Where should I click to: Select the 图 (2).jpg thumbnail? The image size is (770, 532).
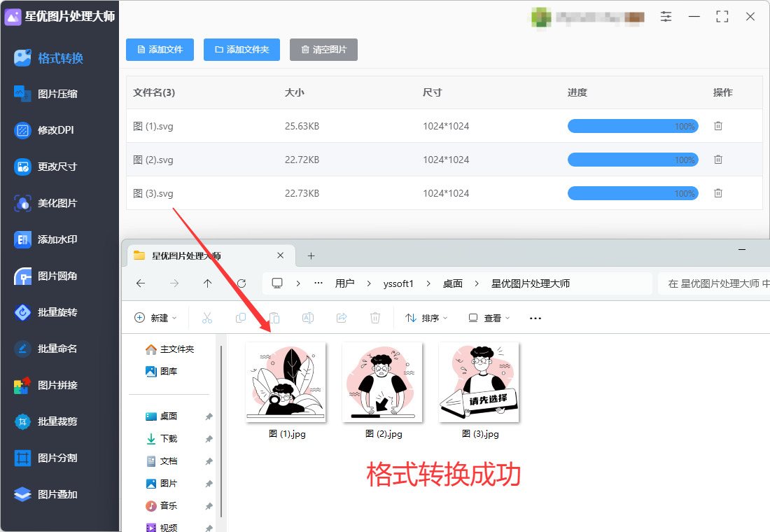point(382,382)
